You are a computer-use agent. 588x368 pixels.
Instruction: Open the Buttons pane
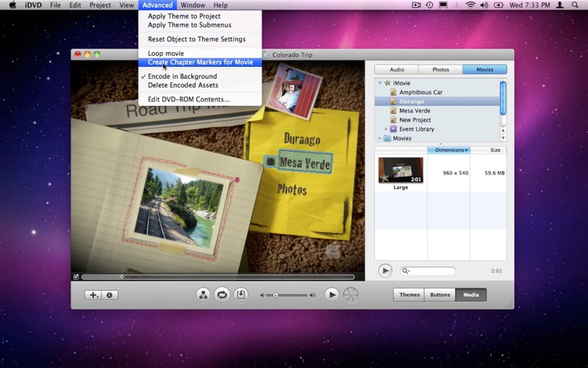[x=440, y=295]
